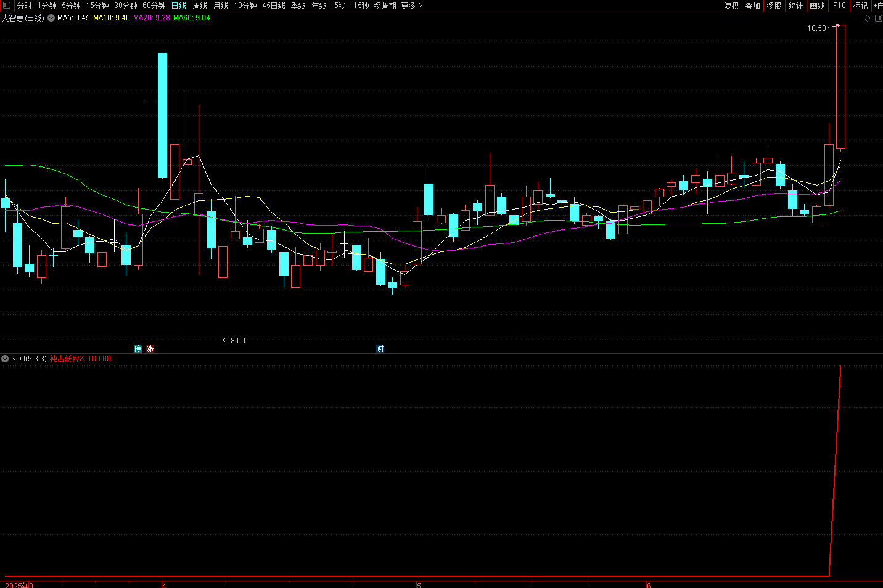Viewport: 883px width, 588px height.
Task: Click the diamond icon at chart top-right
Action: 867,18
